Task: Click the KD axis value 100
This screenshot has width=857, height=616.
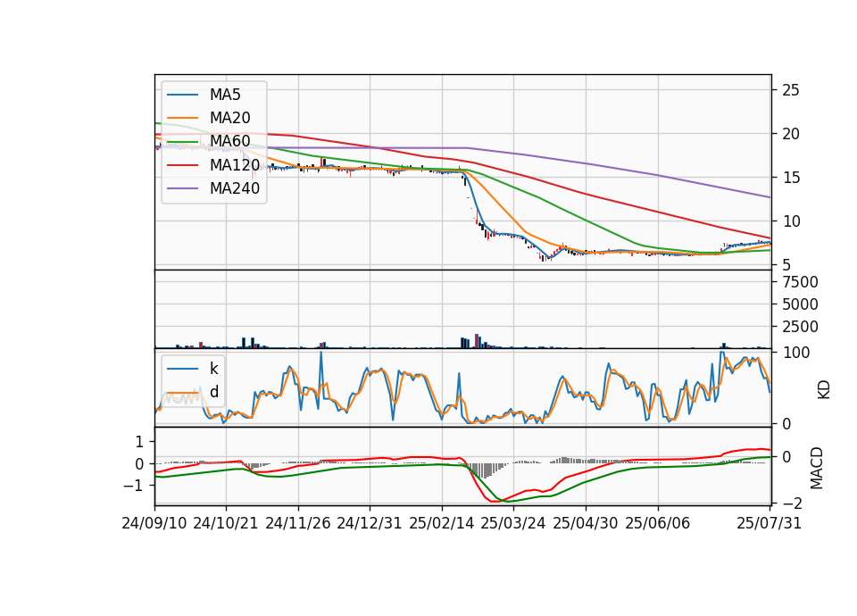Action: (x=796, y=353)
